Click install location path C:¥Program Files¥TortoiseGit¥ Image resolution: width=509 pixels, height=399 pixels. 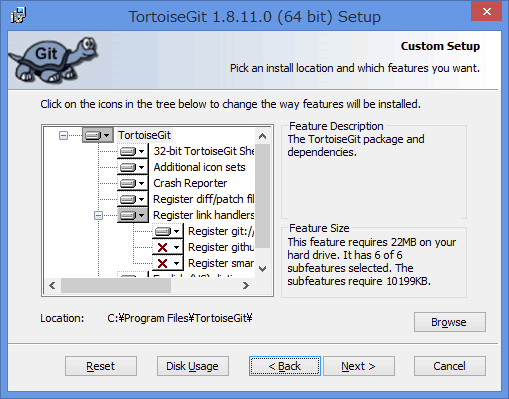(x=180, y=318)
